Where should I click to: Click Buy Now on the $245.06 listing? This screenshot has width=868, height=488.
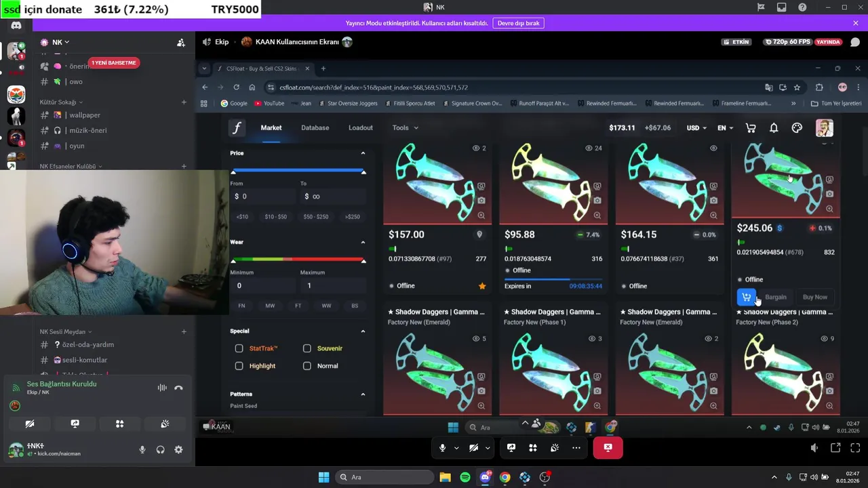coord(814,297)
